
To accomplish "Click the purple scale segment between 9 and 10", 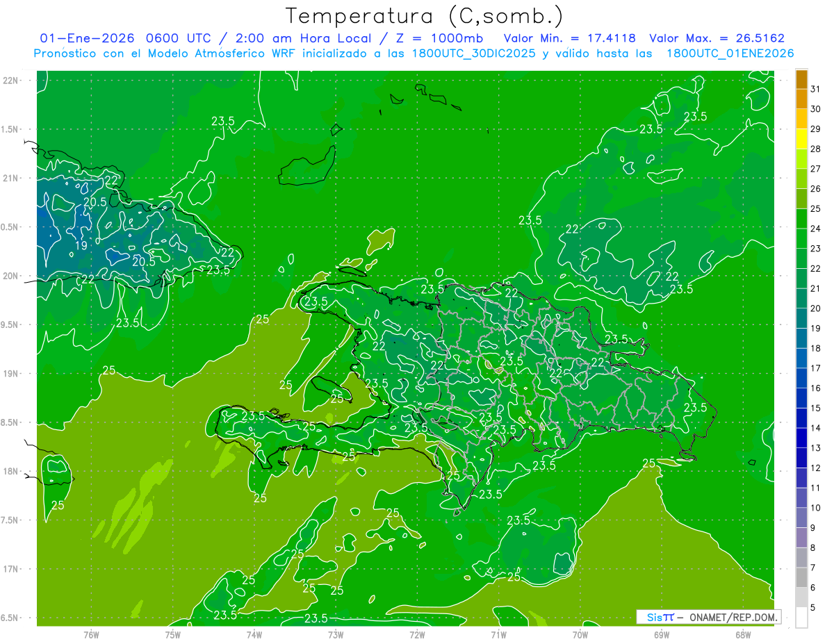I will pos(801,518).
